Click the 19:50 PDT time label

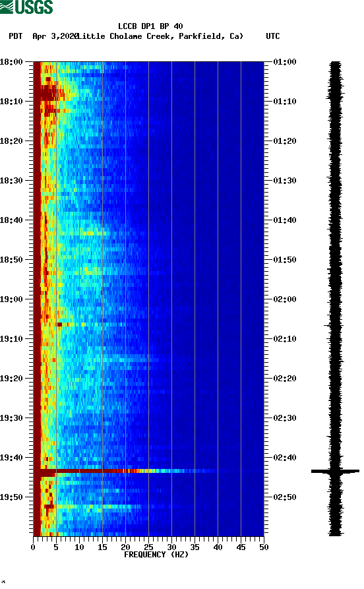click(11, 497)
